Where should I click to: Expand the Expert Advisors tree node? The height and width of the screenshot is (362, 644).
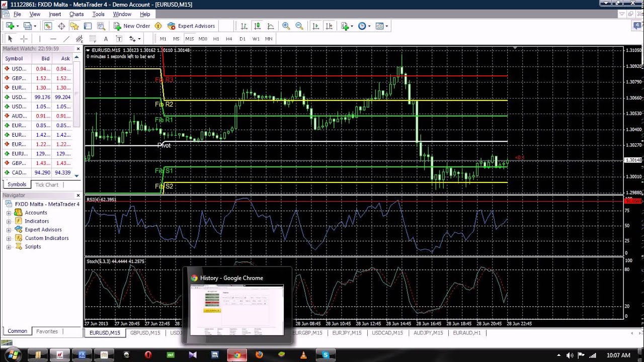coord(9,230)
